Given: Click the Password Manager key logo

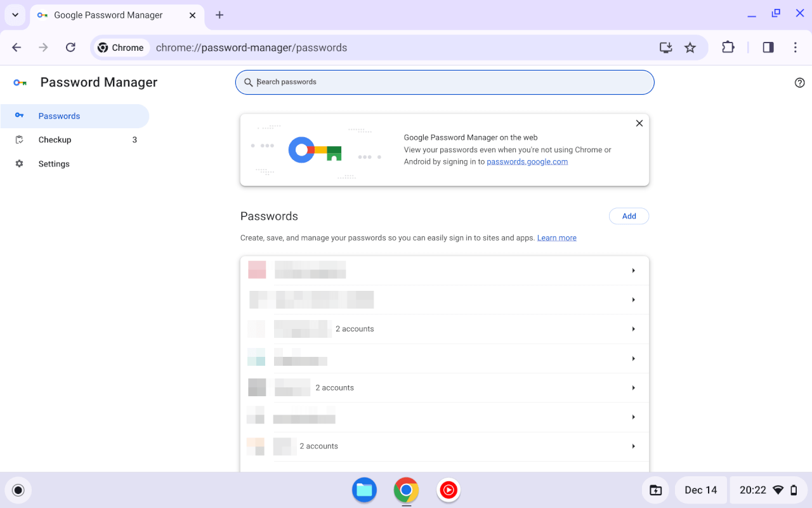Looking at the screenshot, I should click(x=20, y=83).
